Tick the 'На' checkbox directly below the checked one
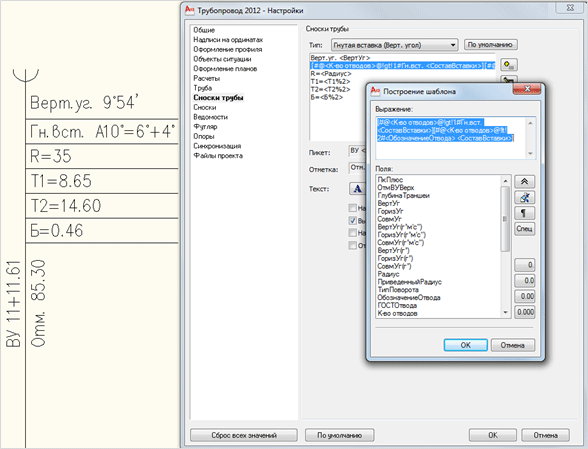Image resolution: width=588 pixels, height=449 pixels. 352,233
